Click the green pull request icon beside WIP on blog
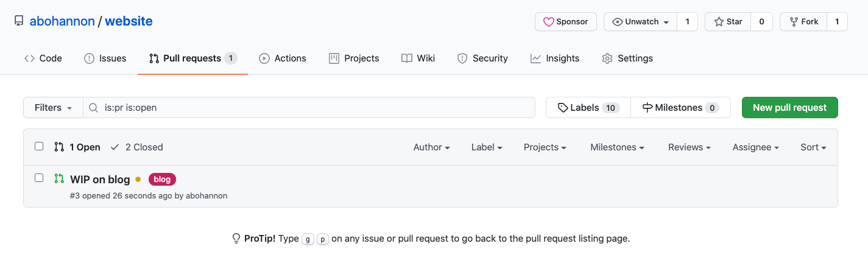The width and height of the screenshot is (868, 263). click(x=58, y=179)
